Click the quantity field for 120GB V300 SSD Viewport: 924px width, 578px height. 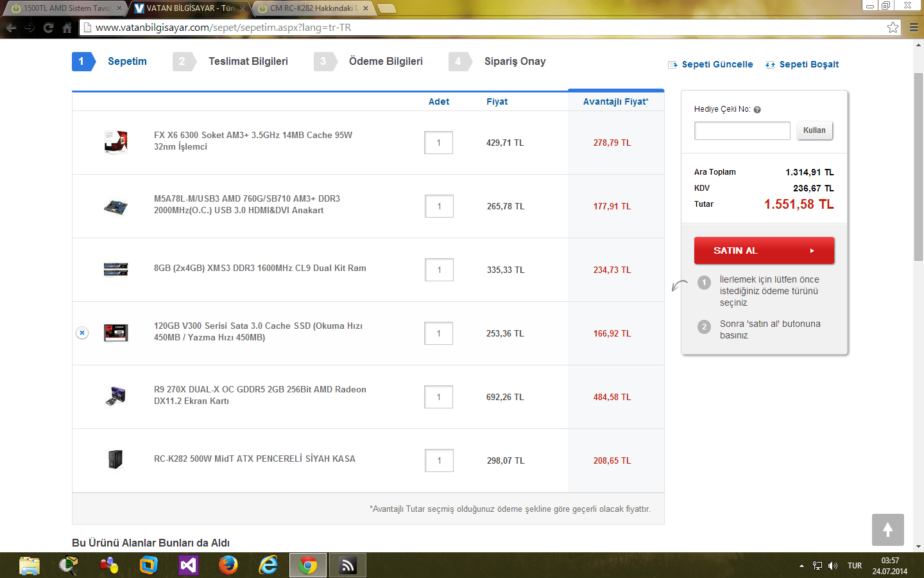point(439,333)
